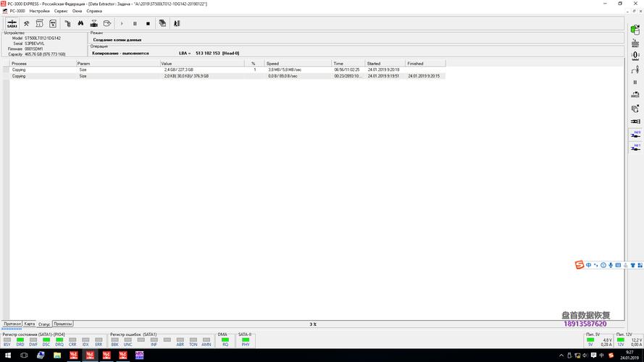This screenshot has width=644, height=362.
Task: Click the pause icon in right sidebar
Action: (635, 82)
